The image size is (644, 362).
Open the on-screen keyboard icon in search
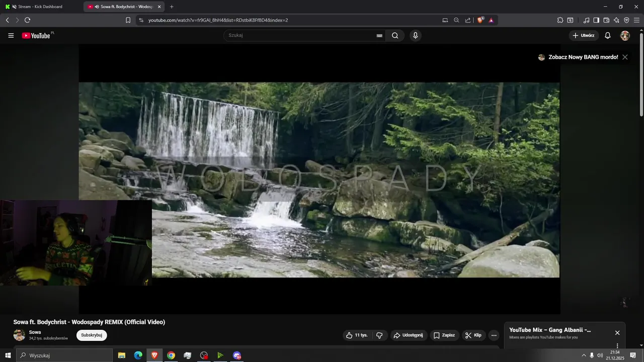click(379, 36)
